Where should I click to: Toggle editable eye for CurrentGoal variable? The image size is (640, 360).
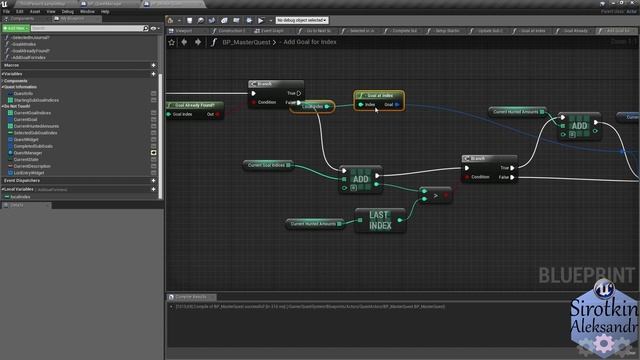tap(153, 120)
